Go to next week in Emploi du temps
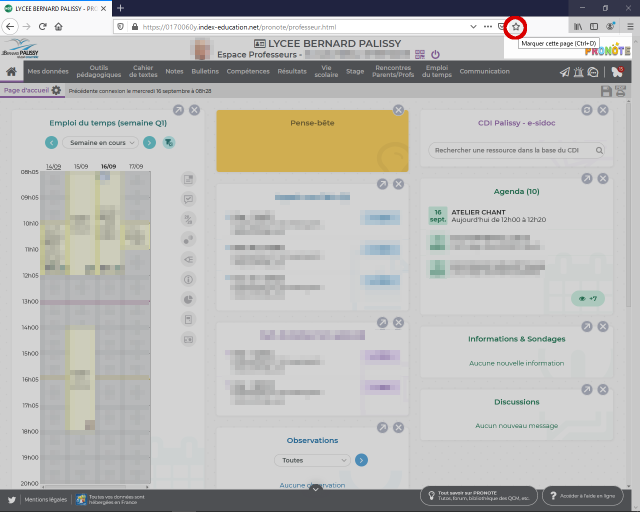 pyautogui.click(x=148, y=143)
